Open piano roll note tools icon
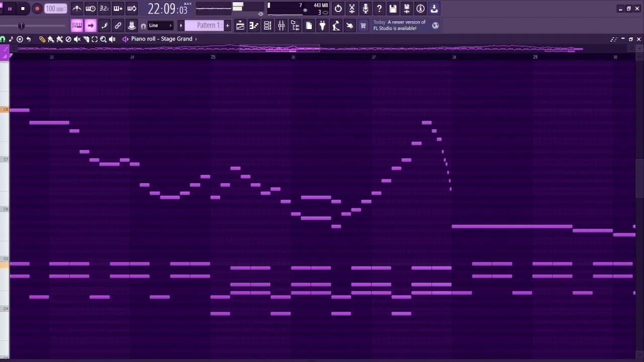Screen dimensions: 644x362 click(x=11, y=39)
